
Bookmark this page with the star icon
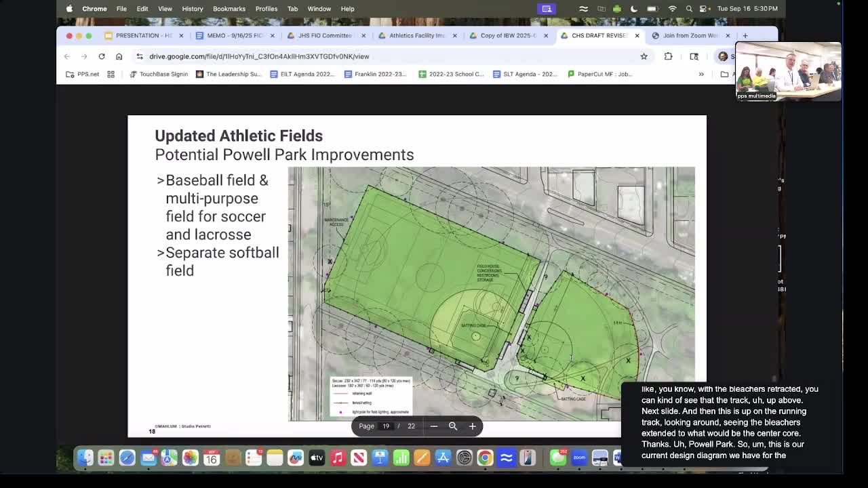(644, 56)
